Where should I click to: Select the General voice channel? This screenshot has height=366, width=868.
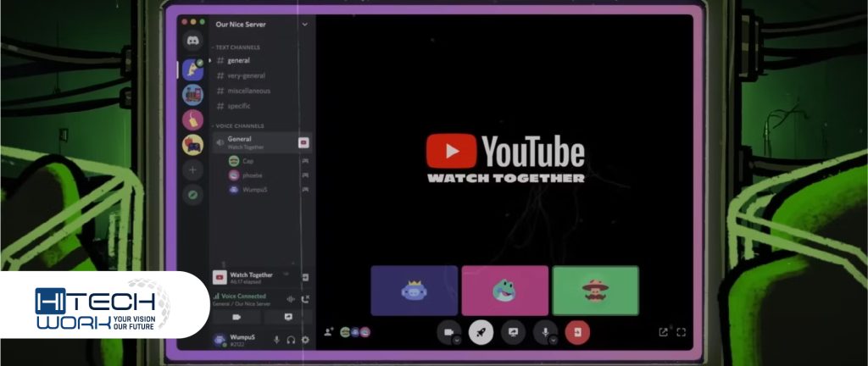pos(262,142)
